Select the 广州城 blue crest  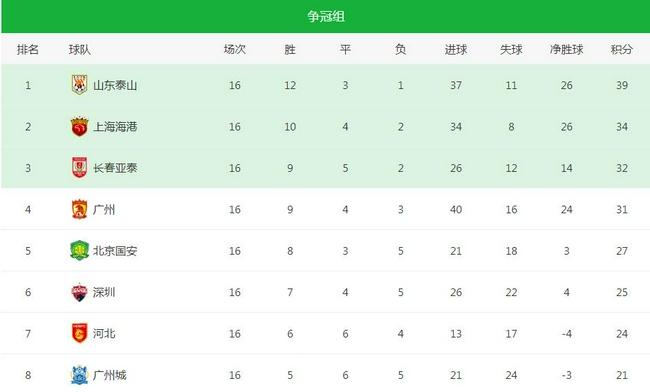tap(79, 375)
